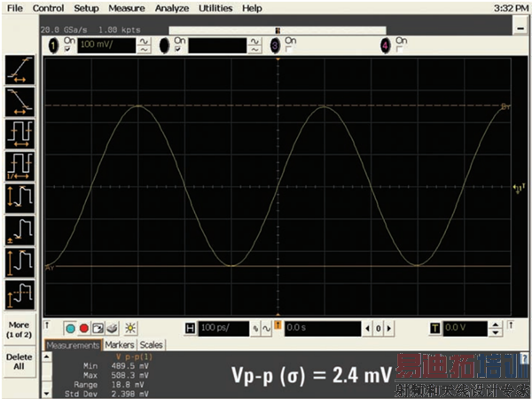Click down arrow of measurements scrollbar
This screenshot has height=399, width=532.
pos(46,394)
